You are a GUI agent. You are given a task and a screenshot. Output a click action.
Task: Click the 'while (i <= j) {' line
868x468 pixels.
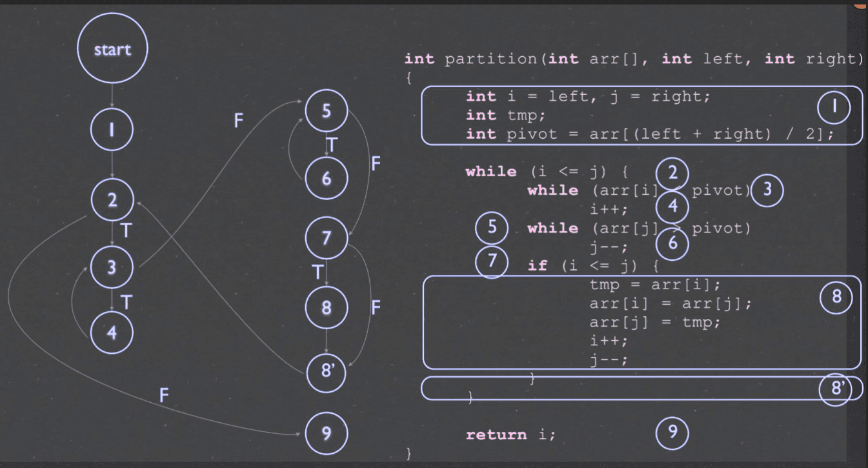click(x=547, y=172)
